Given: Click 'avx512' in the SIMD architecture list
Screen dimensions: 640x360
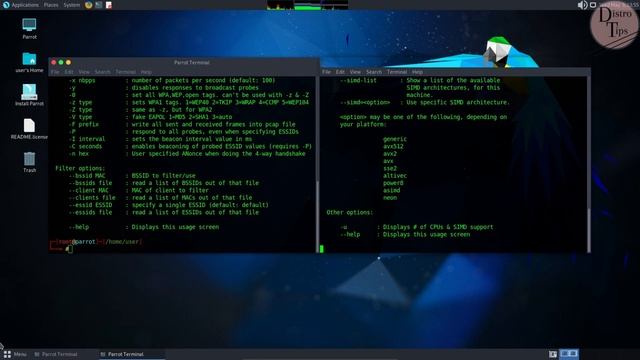Looking at the screenshot, I should click(x=393, y=146).
